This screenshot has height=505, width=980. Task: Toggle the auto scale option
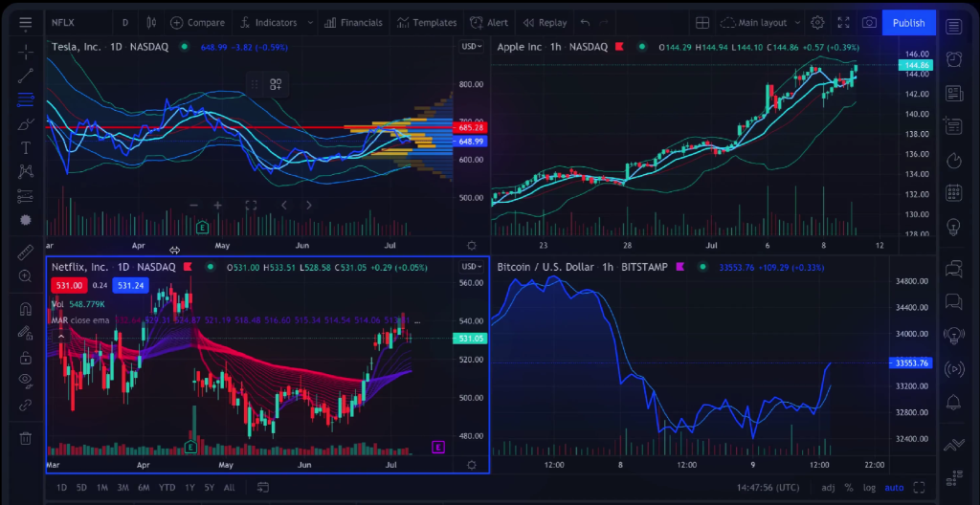pyautogui.click(x=894, y=488)
